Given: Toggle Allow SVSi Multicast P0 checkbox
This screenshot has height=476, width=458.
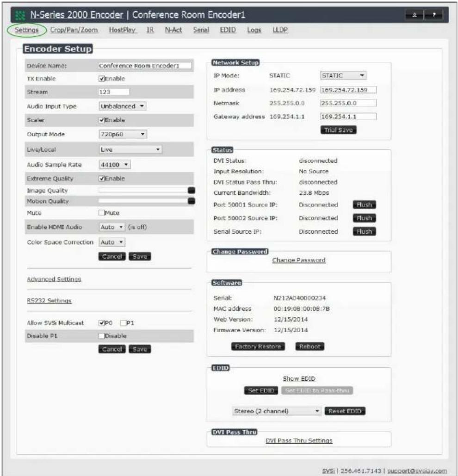Looking at the screenshot, I should pos(101,323).
